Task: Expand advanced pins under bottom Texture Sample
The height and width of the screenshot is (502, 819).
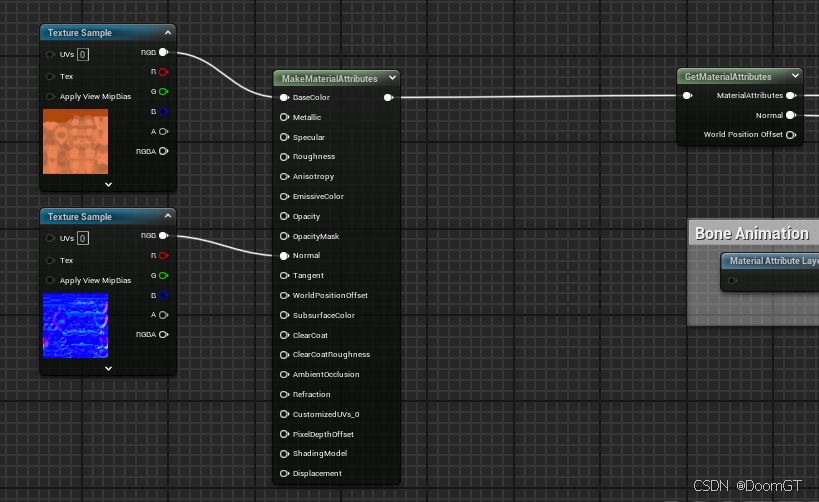Action: point(108,368)
